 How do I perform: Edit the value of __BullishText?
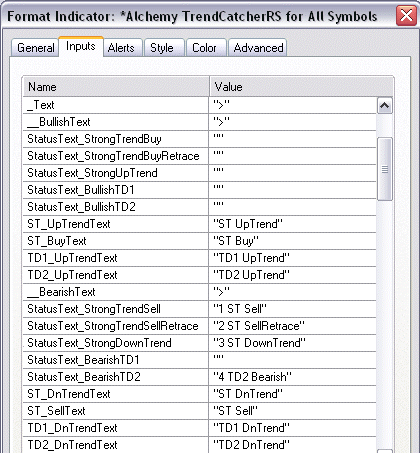tap(293, 122)
